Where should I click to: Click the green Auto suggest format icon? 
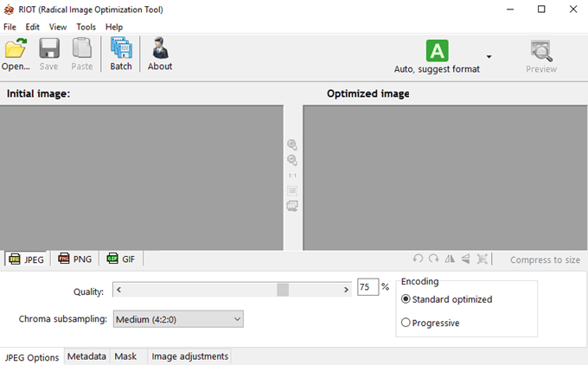coord(438,51)
